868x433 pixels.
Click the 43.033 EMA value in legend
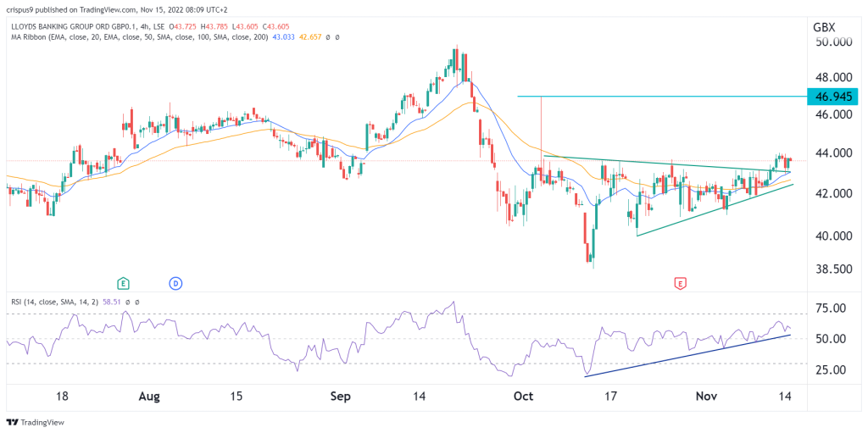283,37
